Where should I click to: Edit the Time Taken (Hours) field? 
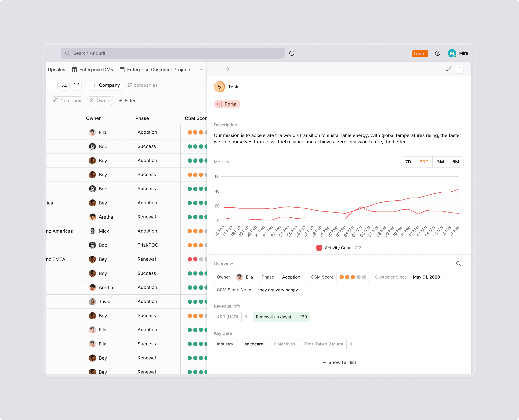pyautogui.click(x=328, y=344)
